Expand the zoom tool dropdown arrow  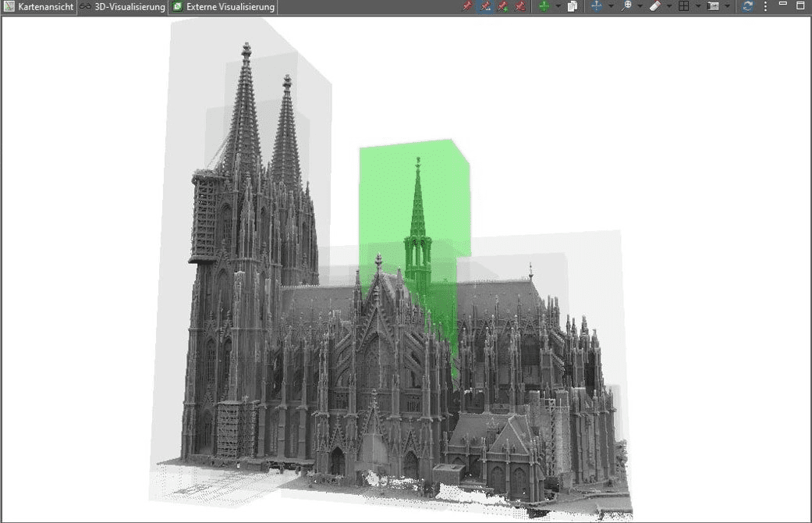click(640, 6)
